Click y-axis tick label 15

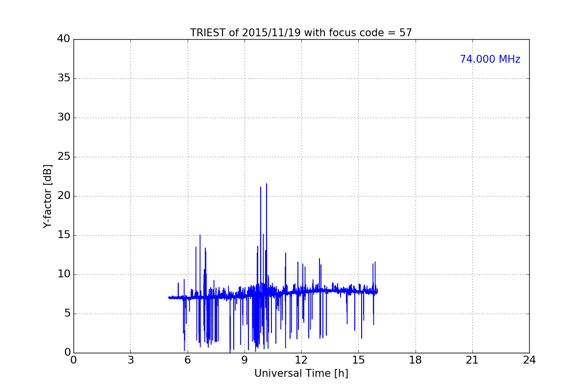pos(64,235)
